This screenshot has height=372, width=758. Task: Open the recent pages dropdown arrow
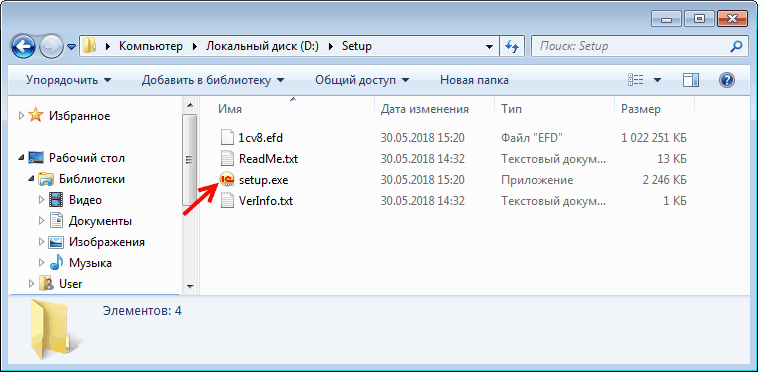[x=72, y=47]
